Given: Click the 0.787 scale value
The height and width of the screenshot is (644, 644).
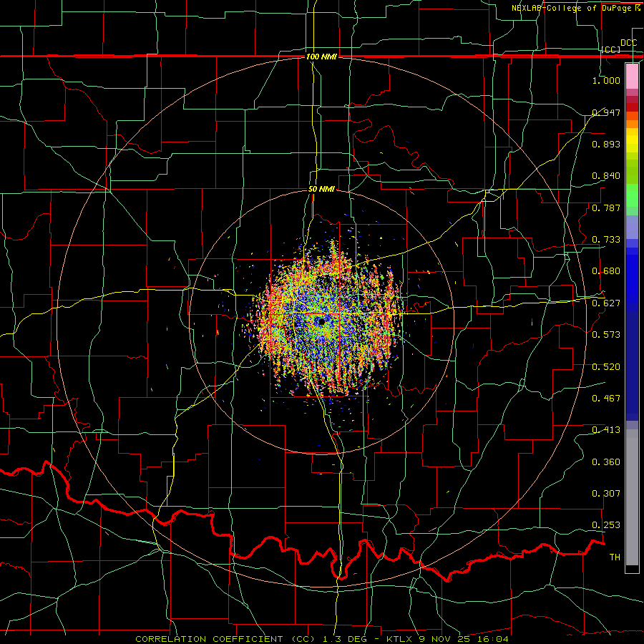Looking at the screenshot, I should point(606,208).
